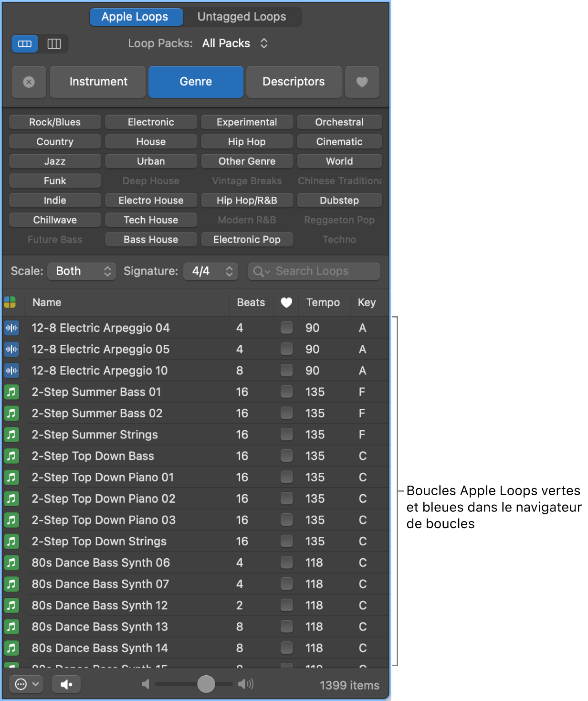Screen dimensions: 588x701
Task: Filter by Cinematic genre
Action: tap(339, 142)
